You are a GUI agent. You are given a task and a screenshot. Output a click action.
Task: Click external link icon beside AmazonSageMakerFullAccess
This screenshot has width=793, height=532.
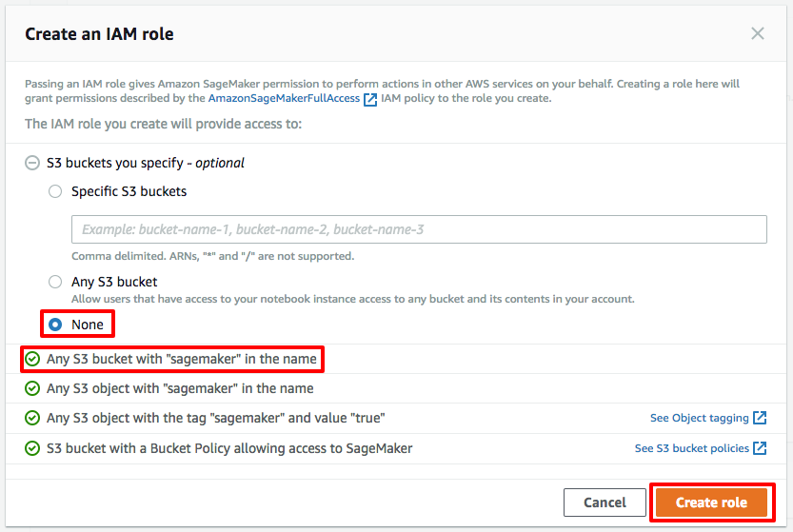pyautogui.click(x=370, y=99)
